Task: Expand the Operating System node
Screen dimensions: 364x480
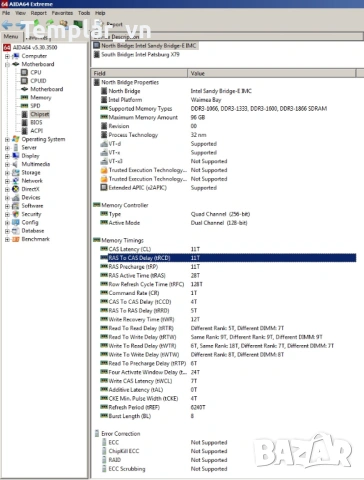Action: [x=7, y=139]
